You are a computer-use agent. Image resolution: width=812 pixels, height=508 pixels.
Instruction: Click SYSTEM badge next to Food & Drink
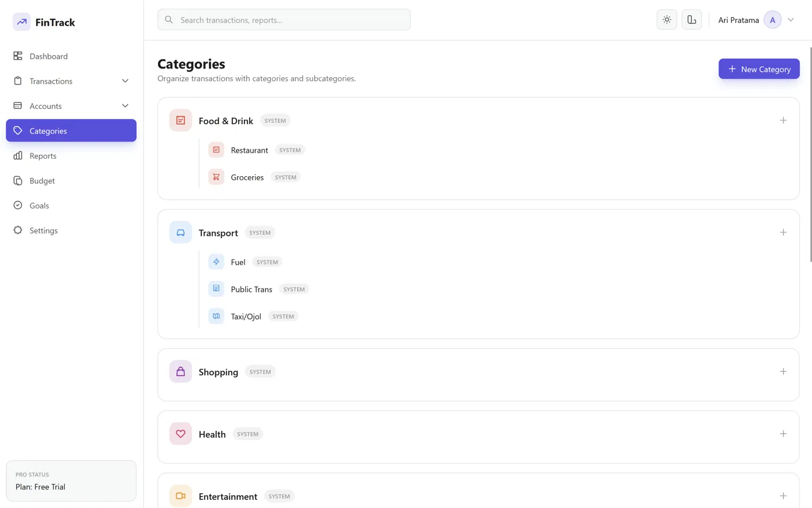point(275,121)
